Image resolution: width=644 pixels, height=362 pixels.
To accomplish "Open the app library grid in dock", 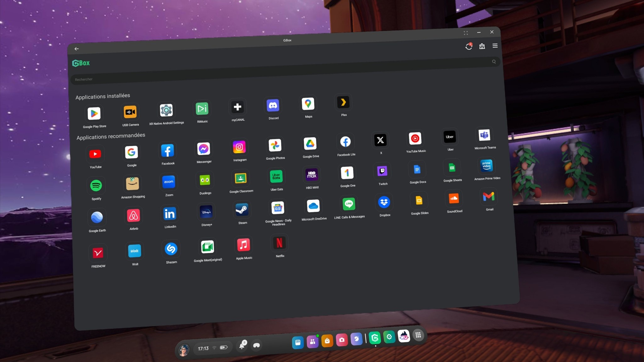I will point(418,335).
